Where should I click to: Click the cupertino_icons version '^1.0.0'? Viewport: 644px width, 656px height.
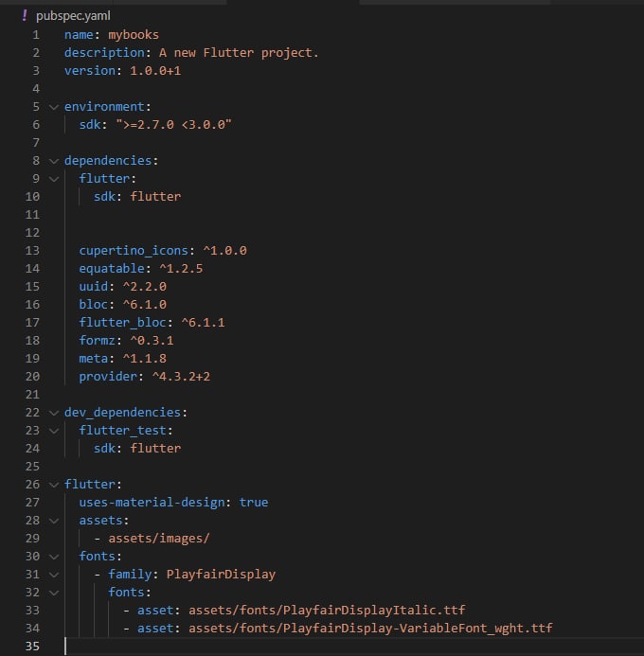pyautogui.click(x=225, y=251)
